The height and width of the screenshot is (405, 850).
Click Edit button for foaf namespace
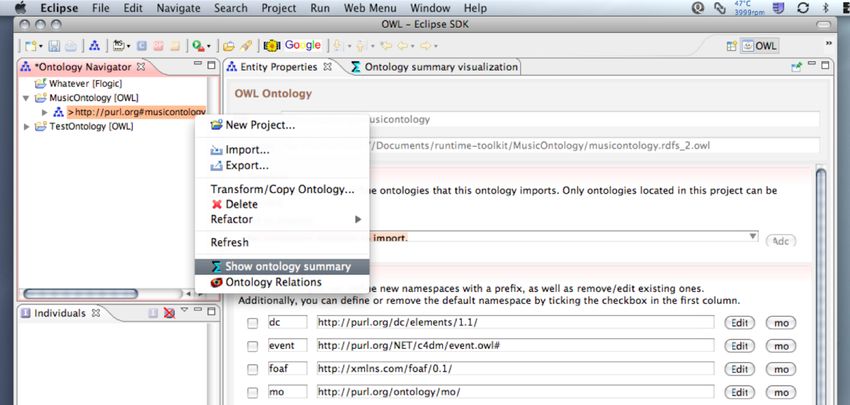(x=739, y=369)
